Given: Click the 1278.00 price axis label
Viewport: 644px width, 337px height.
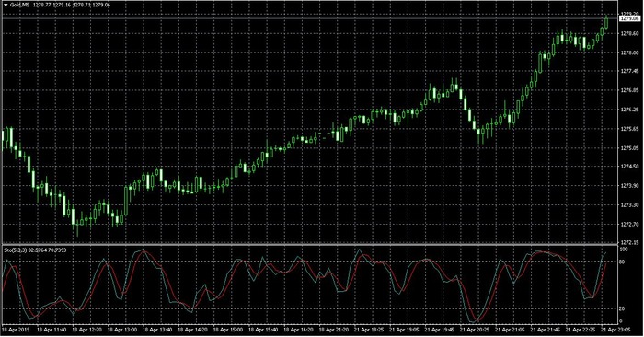Looking at the screenshot, I should click(x=629, y=52).
